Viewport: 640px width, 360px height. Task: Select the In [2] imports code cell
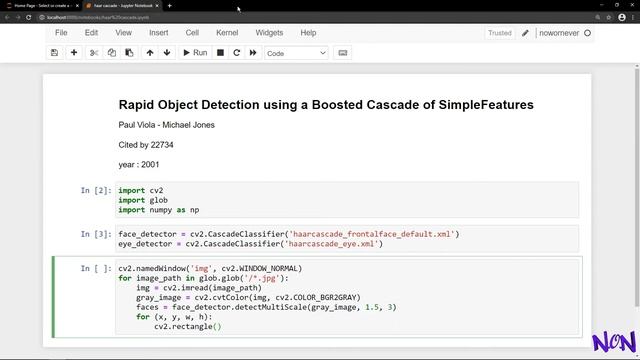click(x=347, y=200)
